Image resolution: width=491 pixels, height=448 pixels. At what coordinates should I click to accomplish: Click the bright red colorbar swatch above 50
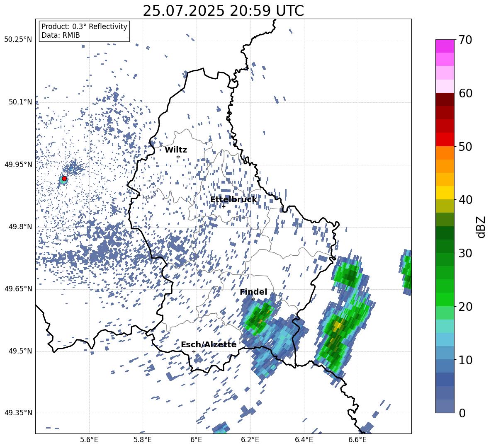[445, 140]
